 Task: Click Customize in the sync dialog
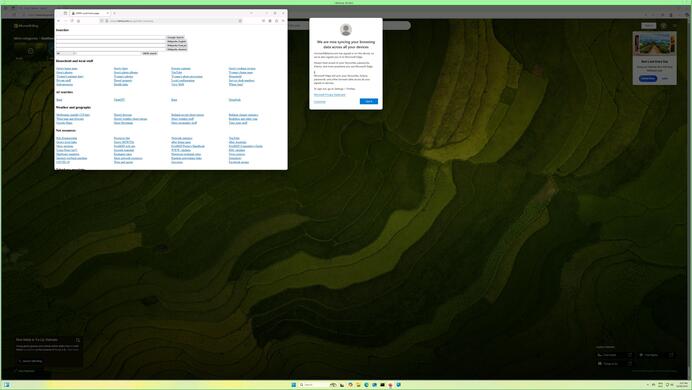[320, 101]
